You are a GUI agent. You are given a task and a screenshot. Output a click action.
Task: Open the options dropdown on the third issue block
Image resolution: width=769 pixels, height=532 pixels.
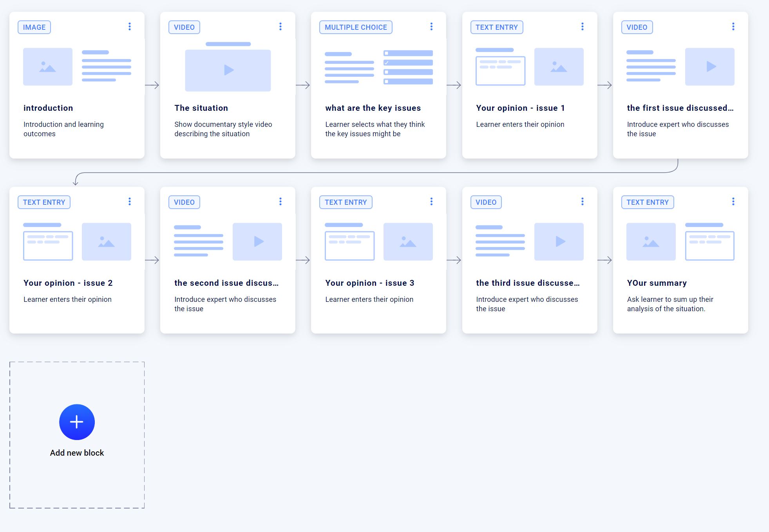click(x=582, y=202)
